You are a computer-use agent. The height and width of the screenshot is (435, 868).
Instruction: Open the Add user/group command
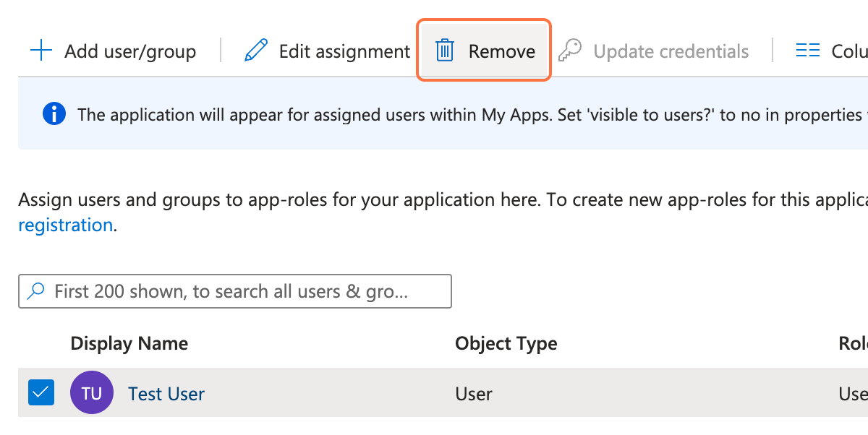(x=113, y=51)
